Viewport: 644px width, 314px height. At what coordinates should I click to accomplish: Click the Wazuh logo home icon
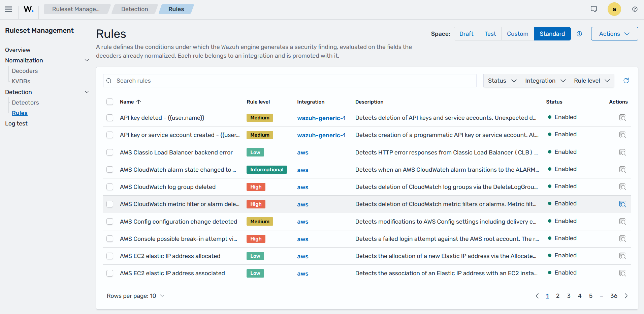29,9
